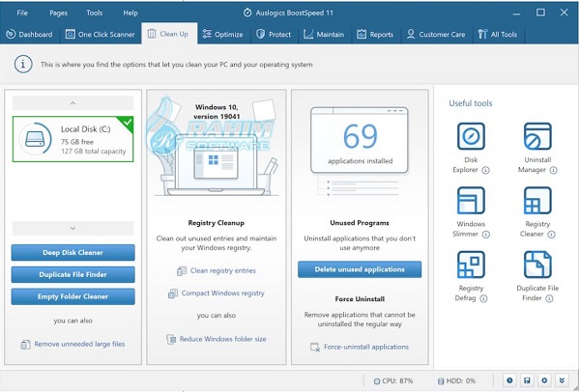Move drive list down with bottom chevron

(72, 228)
